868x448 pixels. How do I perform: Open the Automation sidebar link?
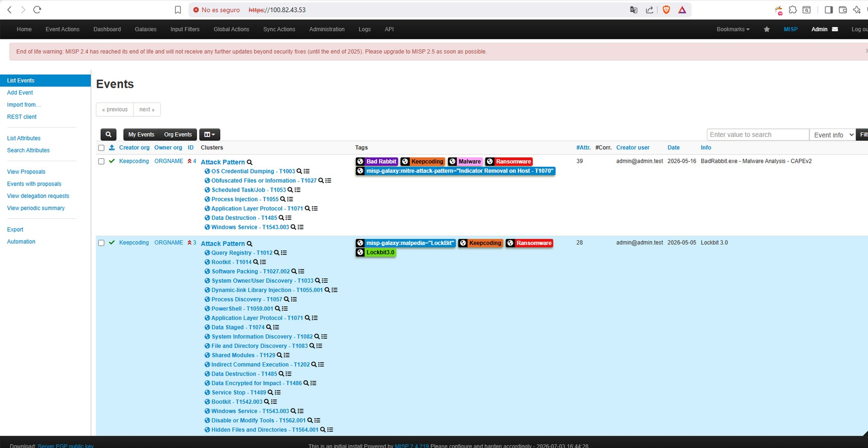pos(21,242)
